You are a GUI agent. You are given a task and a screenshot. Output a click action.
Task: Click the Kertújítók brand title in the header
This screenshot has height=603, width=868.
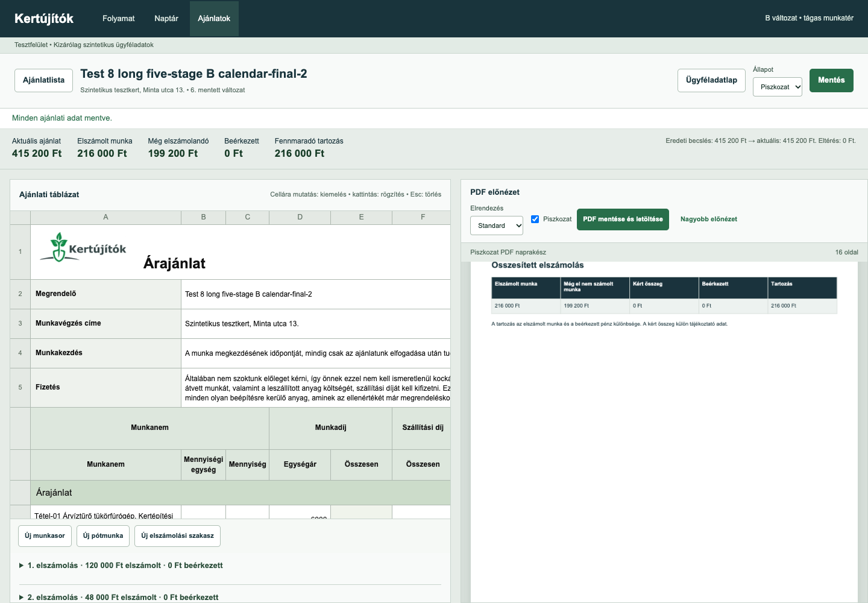pos(44,19)
